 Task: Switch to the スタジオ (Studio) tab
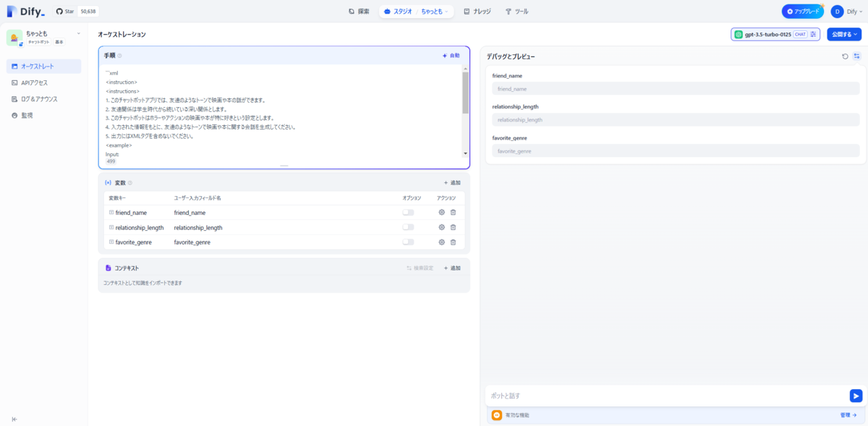click(399, 12)
